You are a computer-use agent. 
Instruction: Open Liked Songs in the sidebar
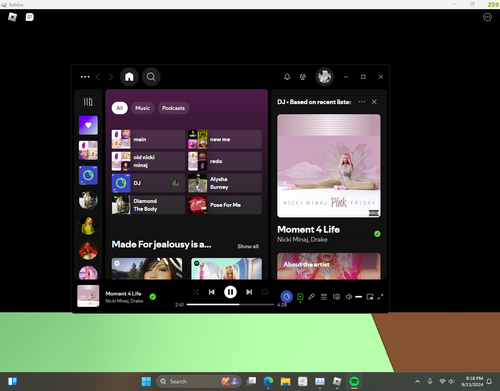pyautogui.click(x=88, y=125)
